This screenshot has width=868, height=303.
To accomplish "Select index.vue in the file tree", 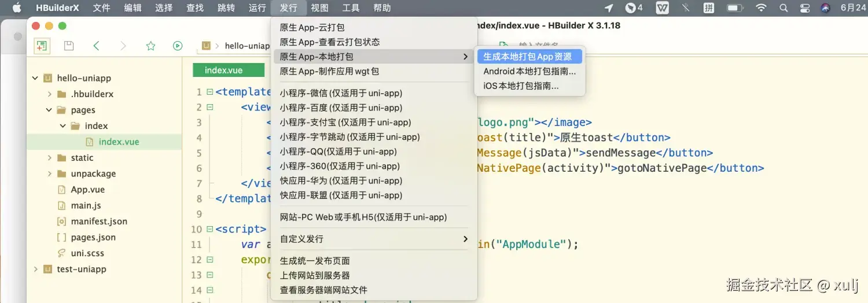I will [x=119, y=142].
